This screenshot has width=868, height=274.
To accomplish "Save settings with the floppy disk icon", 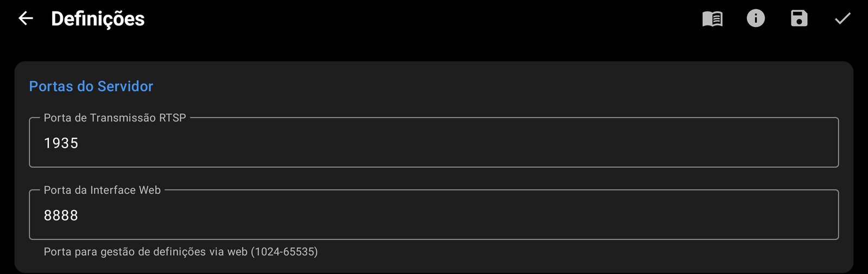I will (x=799, y=18).
